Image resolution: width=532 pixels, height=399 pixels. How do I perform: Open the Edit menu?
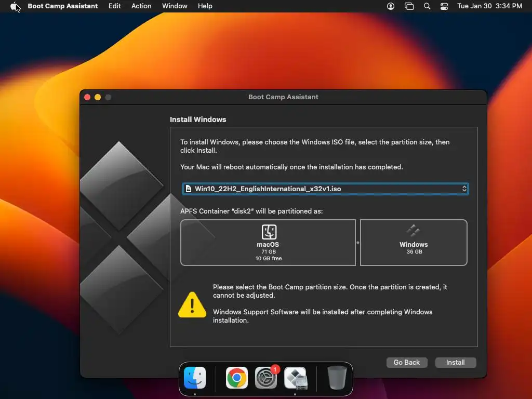click(x=114, y=6)
